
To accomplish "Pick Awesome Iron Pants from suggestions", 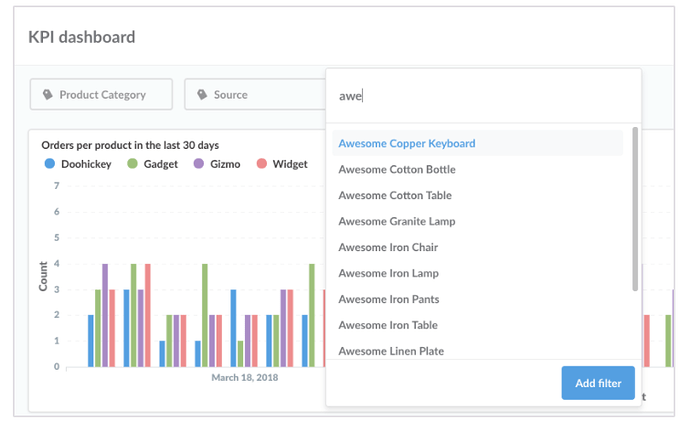I will click(389, 299).
